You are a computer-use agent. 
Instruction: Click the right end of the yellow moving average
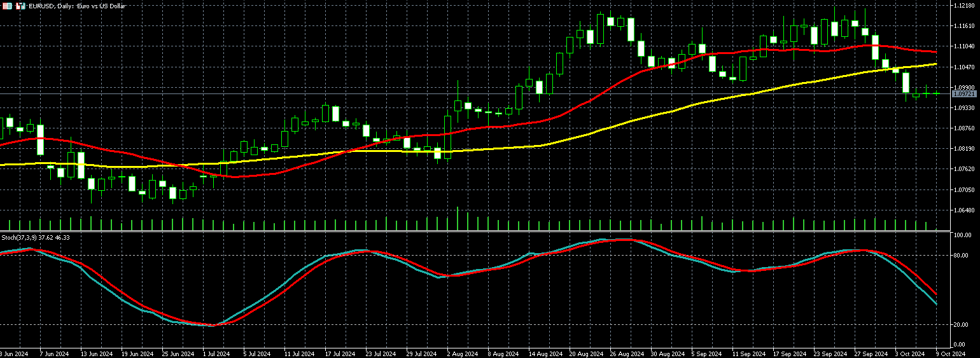(x=935, y=64)
